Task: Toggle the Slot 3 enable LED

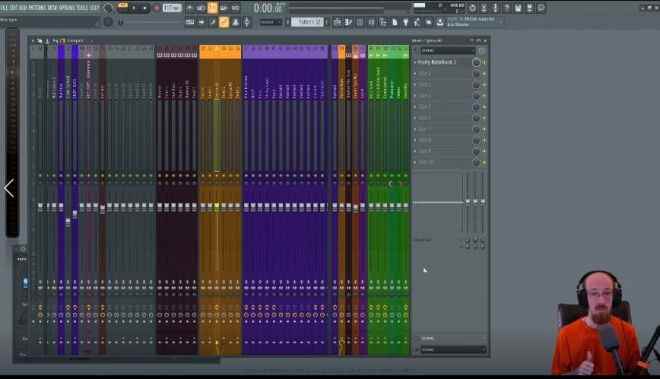Action: coord(484,85)
